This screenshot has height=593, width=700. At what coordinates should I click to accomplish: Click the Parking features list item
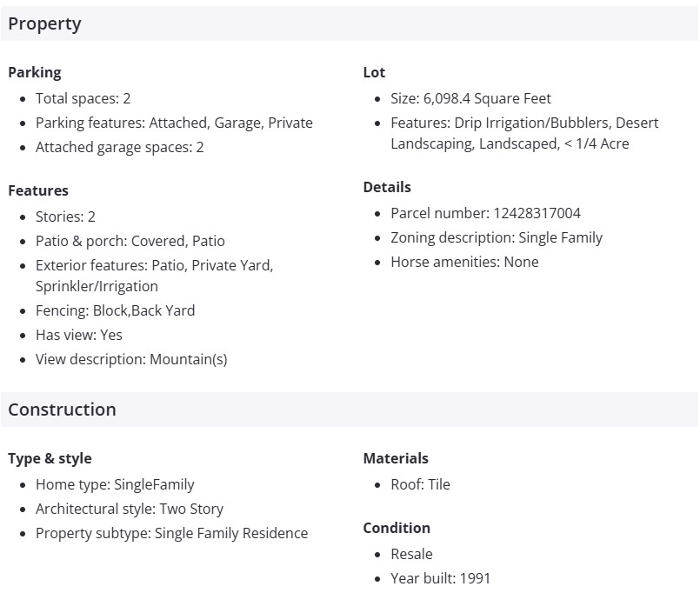pos(174,123)
